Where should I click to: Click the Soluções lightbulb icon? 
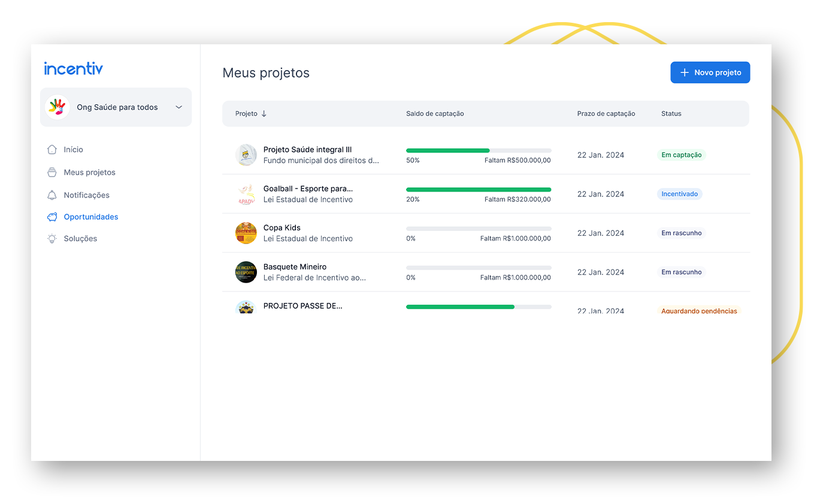click(x=52, y=238)
